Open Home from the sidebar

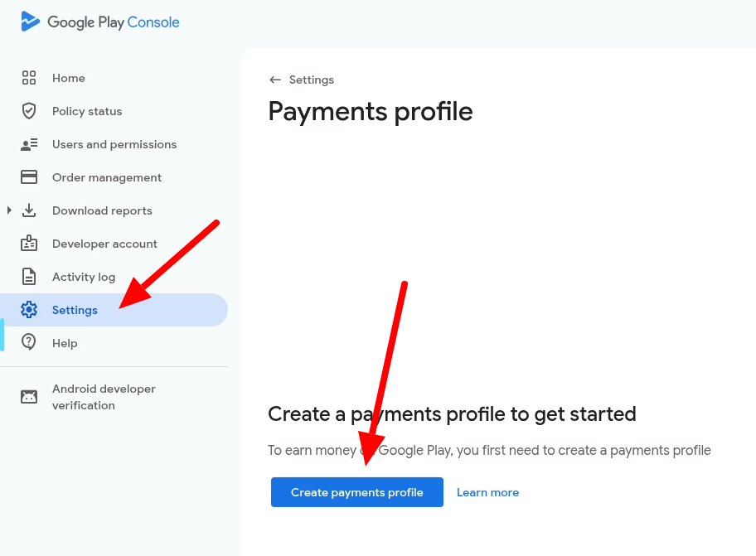[x=69, y=78]
